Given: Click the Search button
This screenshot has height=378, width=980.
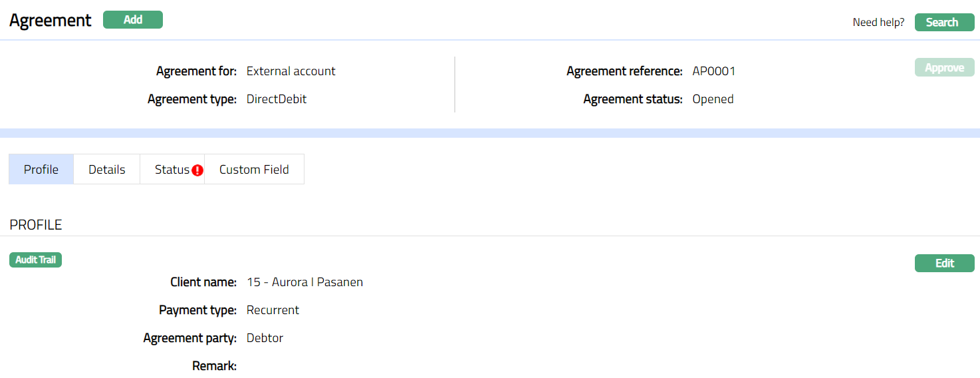Looking at the screenshot, I should coord(944,23).
